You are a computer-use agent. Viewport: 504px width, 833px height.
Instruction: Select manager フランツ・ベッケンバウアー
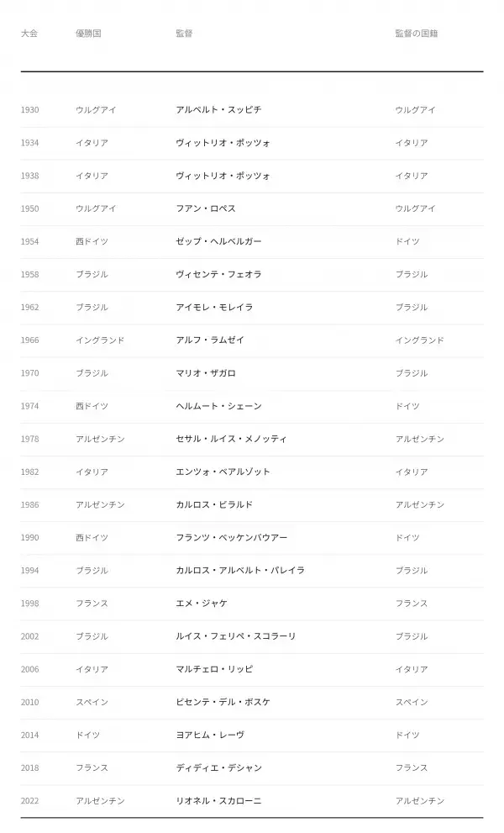[232, 538]
